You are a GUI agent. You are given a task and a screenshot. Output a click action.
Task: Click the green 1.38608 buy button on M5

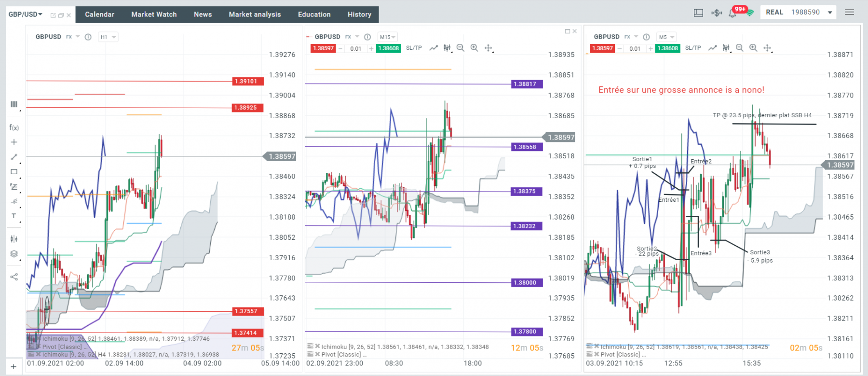pyautogui.click(x=667, y=48)
